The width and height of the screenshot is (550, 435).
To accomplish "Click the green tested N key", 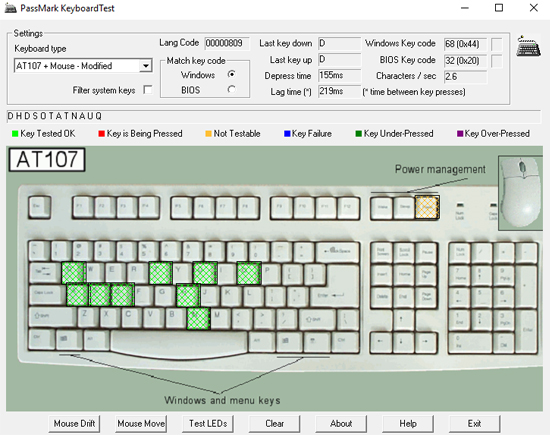I will (x=199, y=319).
